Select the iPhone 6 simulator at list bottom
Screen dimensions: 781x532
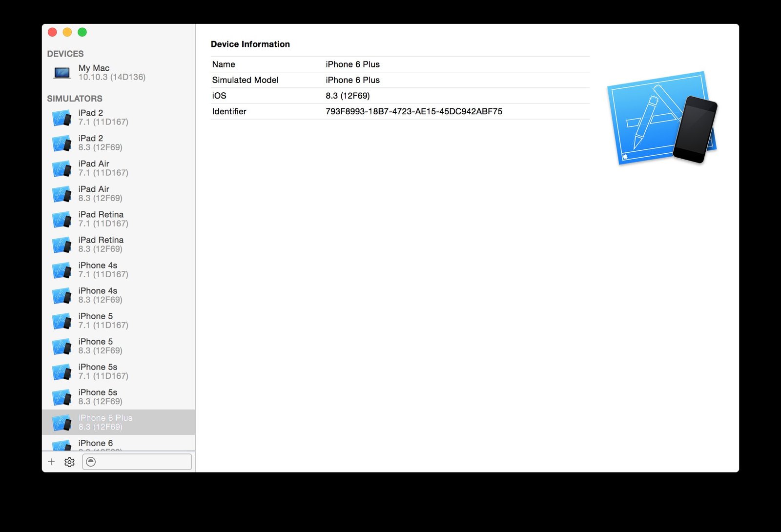click(96, 444)
